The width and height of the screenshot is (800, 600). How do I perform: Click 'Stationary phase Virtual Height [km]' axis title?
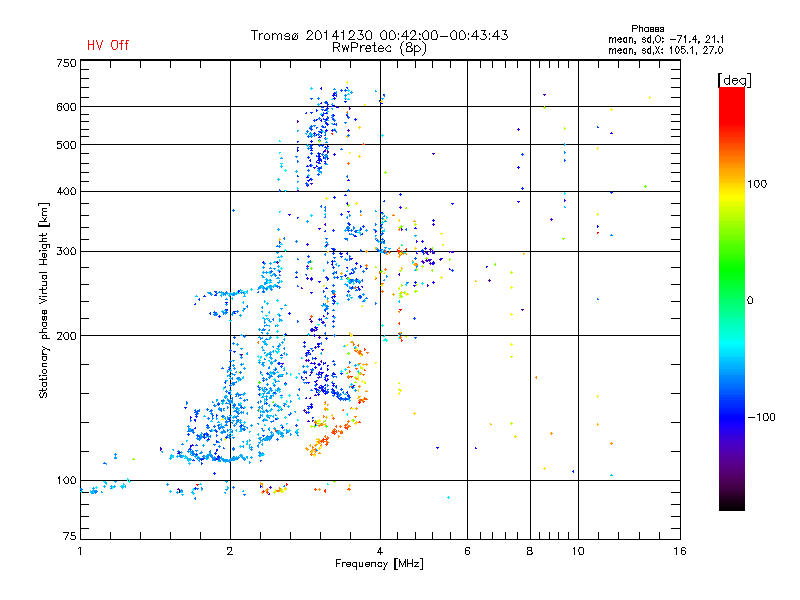(x=44, y=300)
